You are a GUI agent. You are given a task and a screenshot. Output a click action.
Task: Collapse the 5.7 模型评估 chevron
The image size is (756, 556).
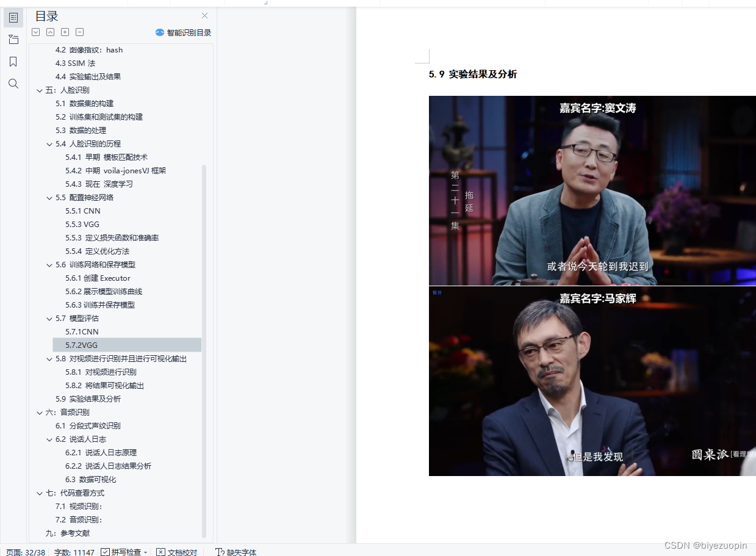coord(49,319)
